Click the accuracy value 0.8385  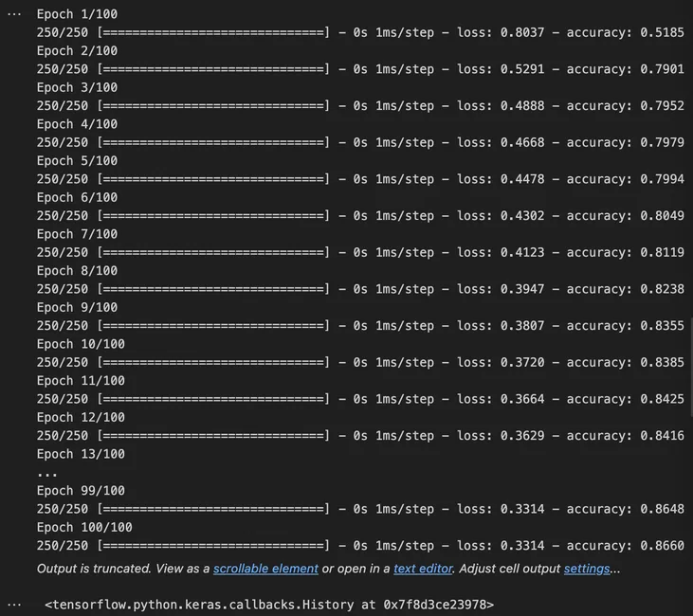[x=662, y=363]
